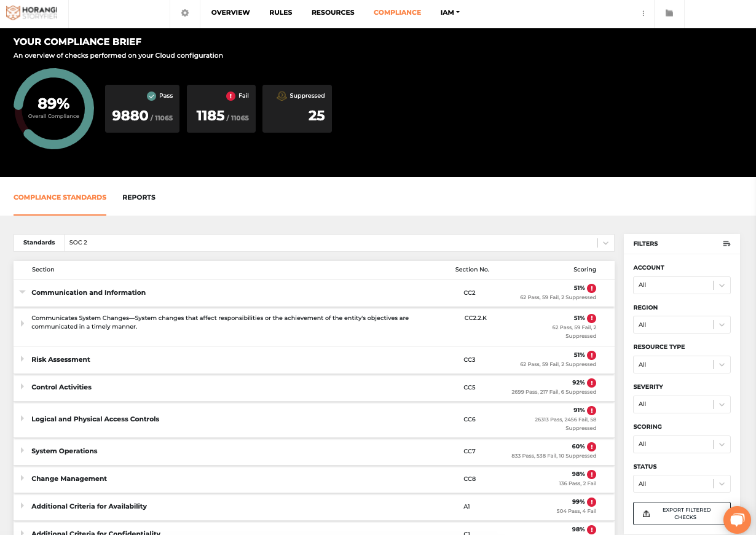
Task: Click the alert icon on the CC2.2.K row
Action: pos(591,318)
